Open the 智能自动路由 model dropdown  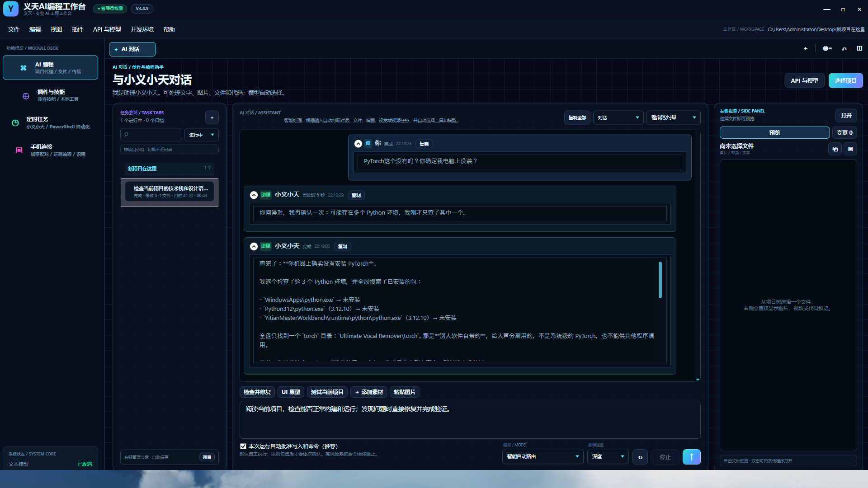coord(542,457)
